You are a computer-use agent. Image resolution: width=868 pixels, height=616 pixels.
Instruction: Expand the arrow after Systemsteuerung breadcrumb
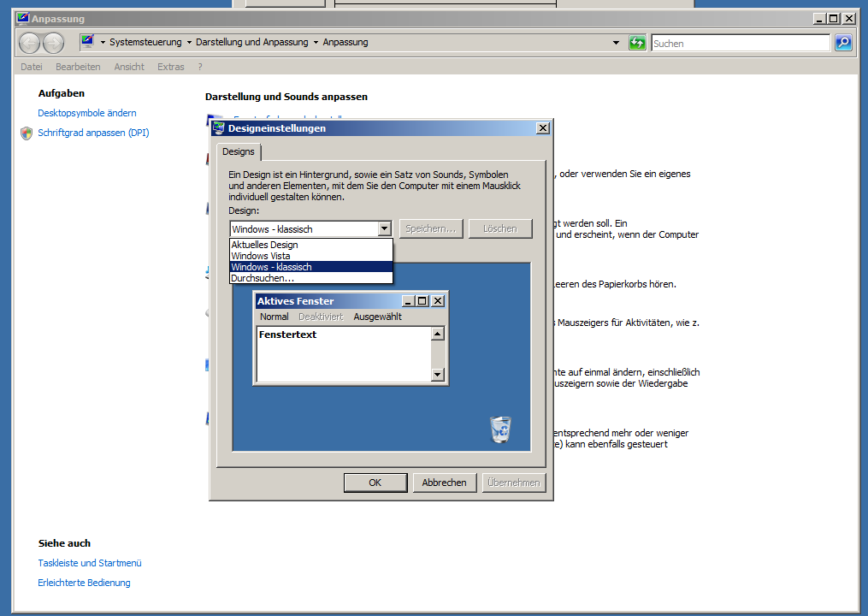[189, 43]
